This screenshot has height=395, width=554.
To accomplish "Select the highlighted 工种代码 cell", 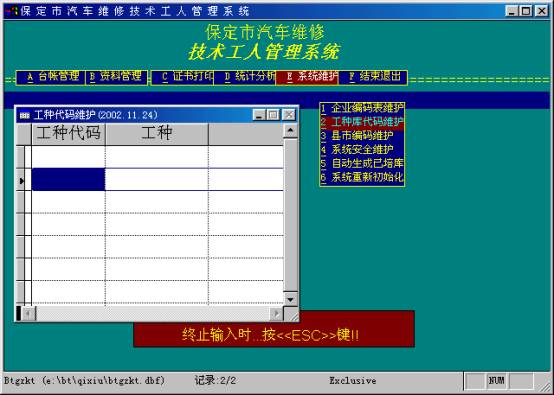I will [x=69, y=179].
